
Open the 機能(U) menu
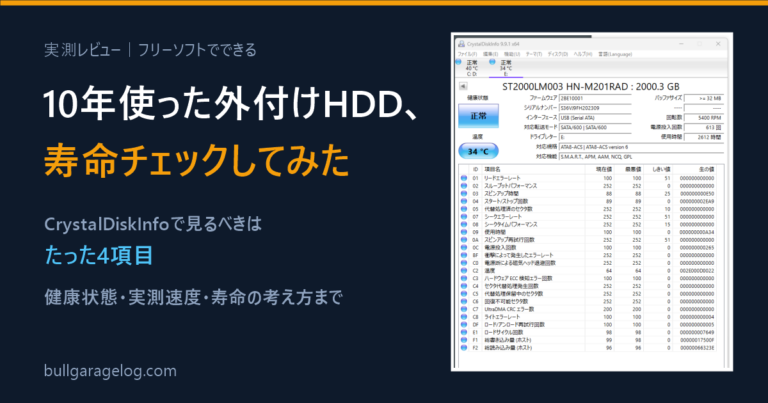click(512, 54)
